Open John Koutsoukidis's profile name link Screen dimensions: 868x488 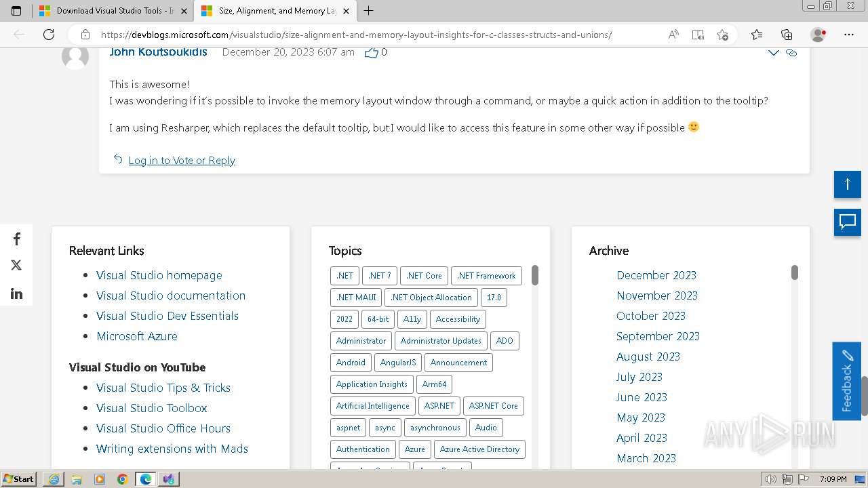pyautogui.click(x=158, y=52)
